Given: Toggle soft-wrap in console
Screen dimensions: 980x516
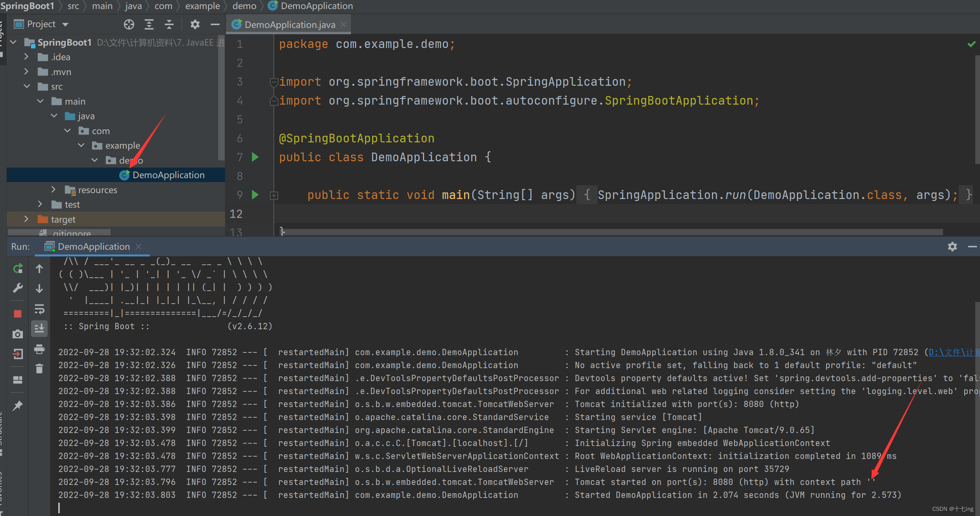Looking at the screenshot, I should pos(39,309).
